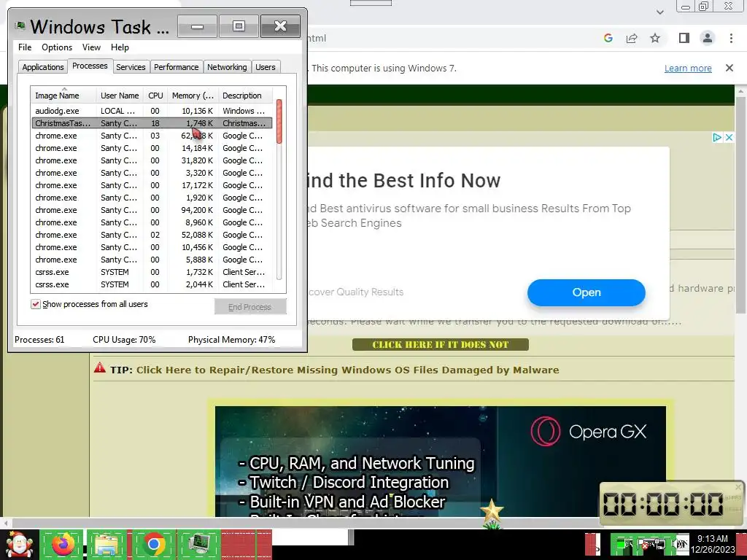747x560 pixels.
Task: Select the ChristmasTas... process row
Action: tap(152, 122)
